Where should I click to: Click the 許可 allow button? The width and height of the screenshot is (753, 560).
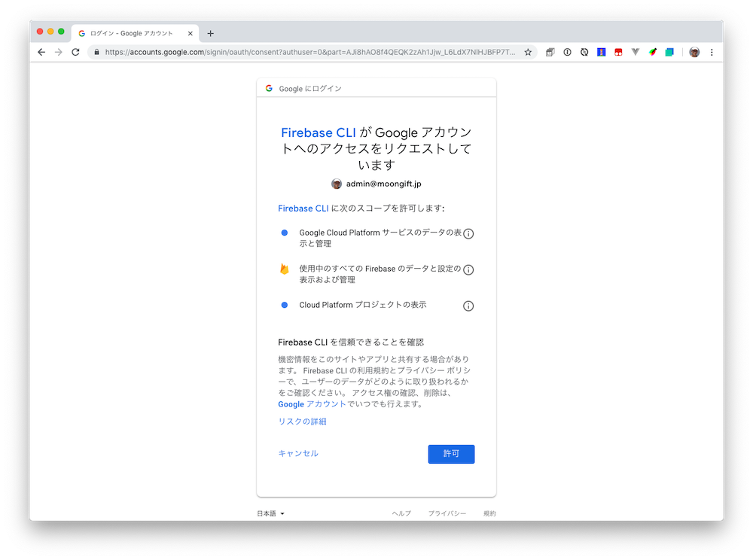(451, 454)
